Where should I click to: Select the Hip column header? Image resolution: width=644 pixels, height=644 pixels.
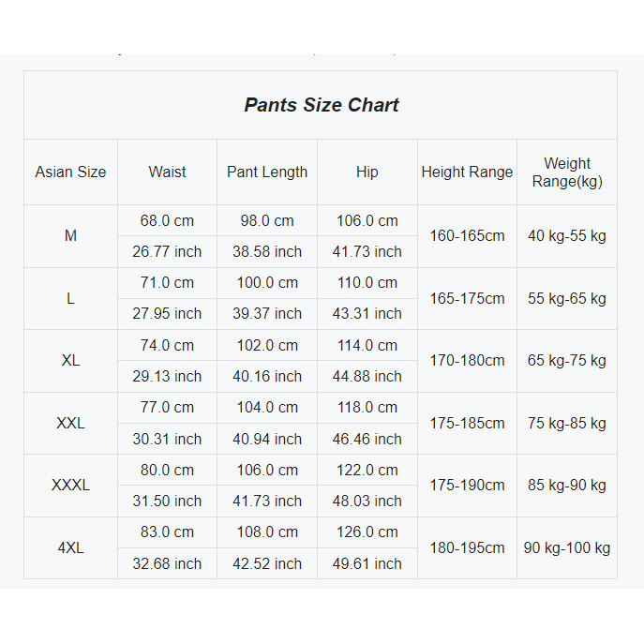pyautogui.click(x=367, y=172)
